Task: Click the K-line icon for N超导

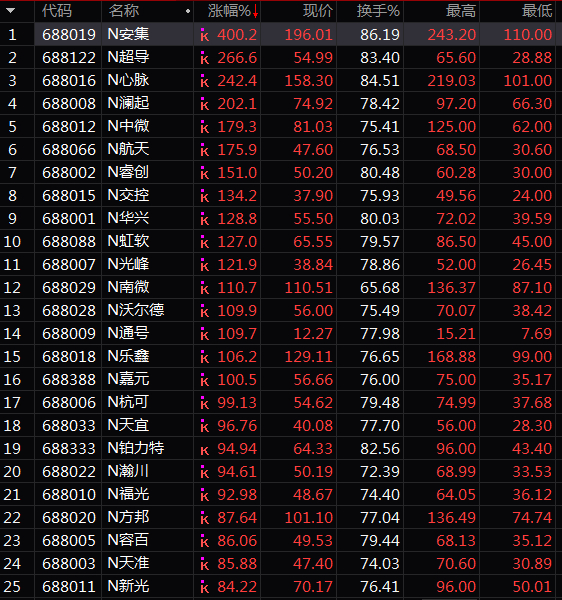Action: point(205,58)
